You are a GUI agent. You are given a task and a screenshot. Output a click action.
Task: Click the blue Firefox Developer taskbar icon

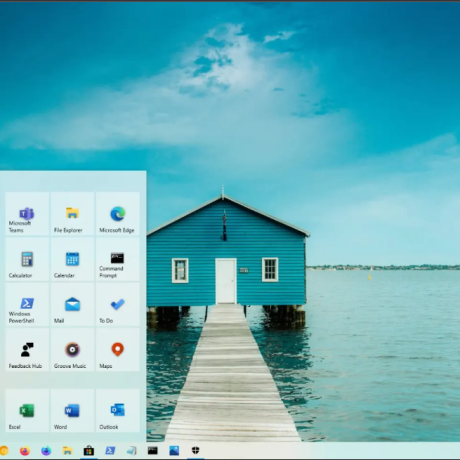[46, 451]
